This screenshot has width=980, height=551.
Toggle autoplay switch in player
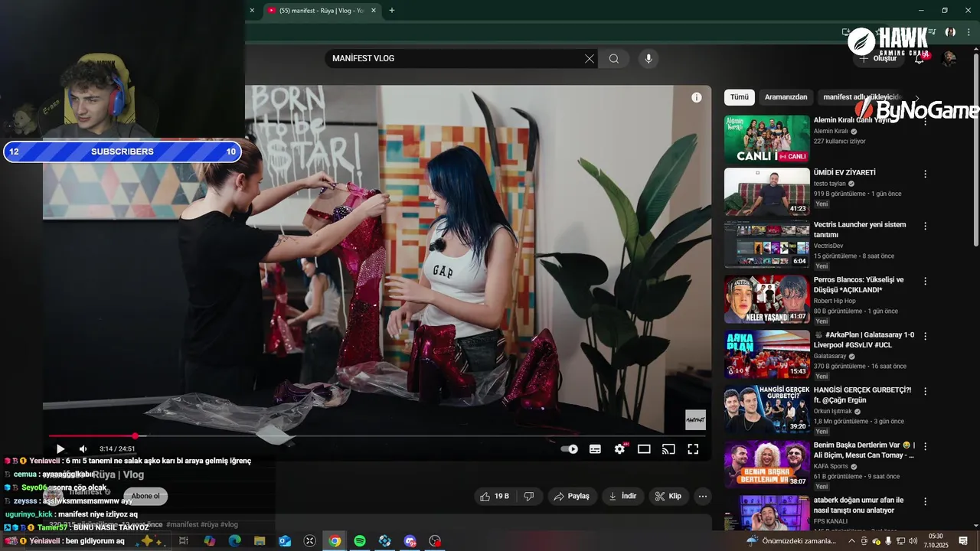[569, 449]
